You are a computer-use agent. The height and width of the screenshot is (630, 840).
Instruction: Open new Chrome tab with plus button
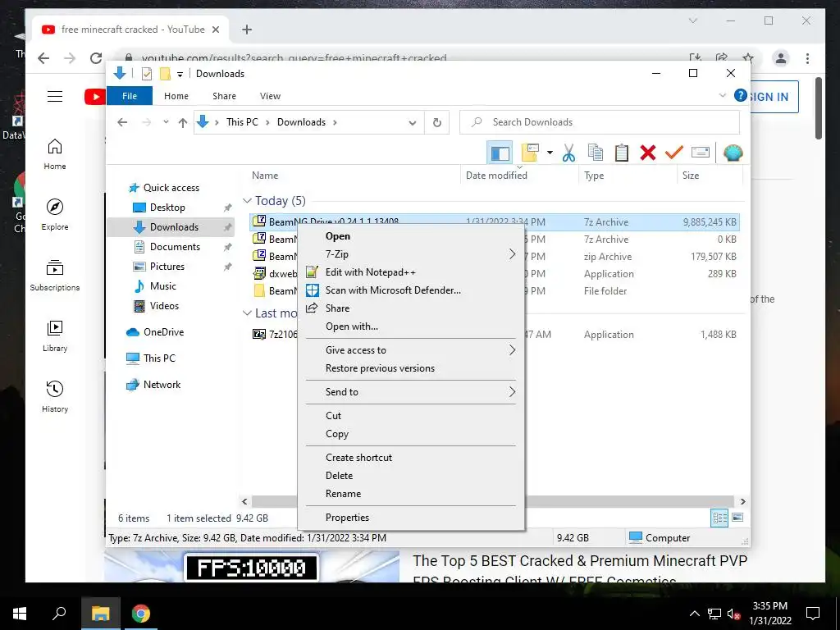[x=246, y=30]
